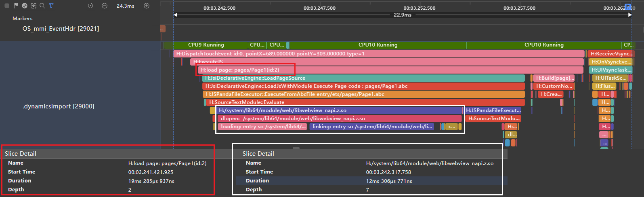The width and height of the screenshot is (644, 197).
Task: Zoom in with the plus icon
Action: pyautogui.click(x=147, y=6)
